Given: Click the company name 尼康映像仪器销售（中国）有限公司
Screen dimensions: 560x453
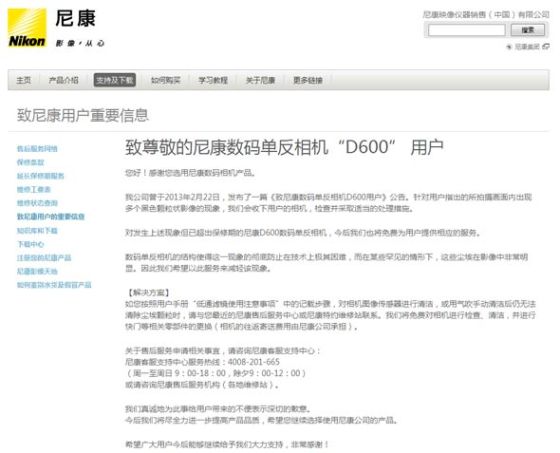Looking at the screenshot, I should click(x=486, y=15).
